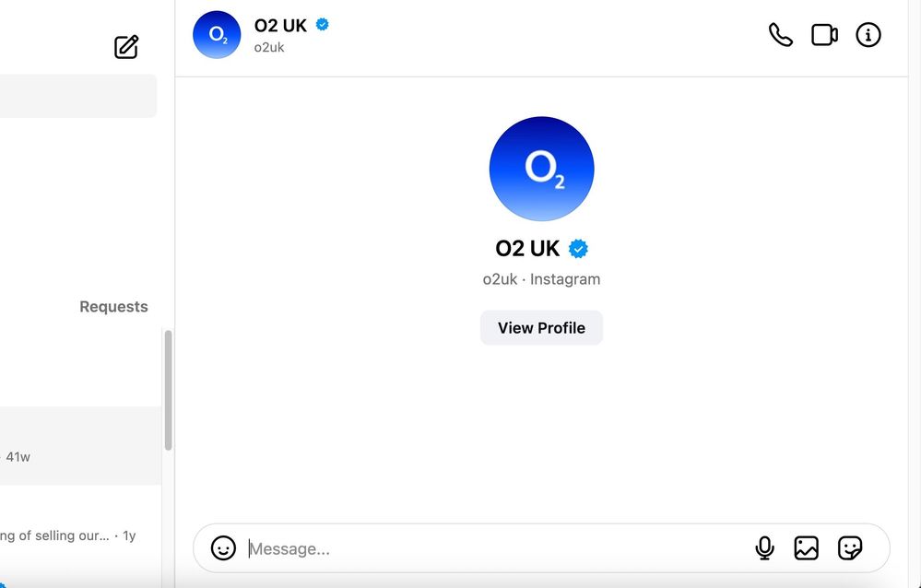
Task: Open conversation information panel
Action: coord(868,35)
